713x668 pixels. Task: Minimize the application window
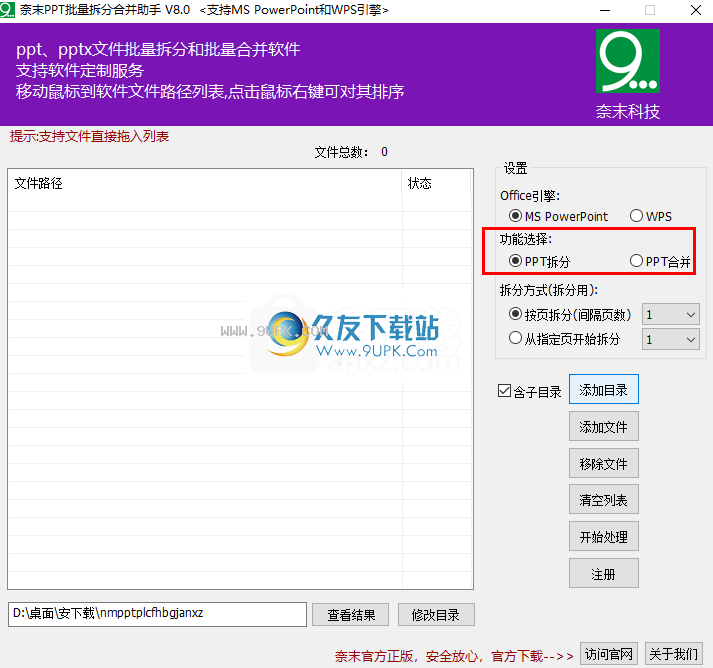605,10
